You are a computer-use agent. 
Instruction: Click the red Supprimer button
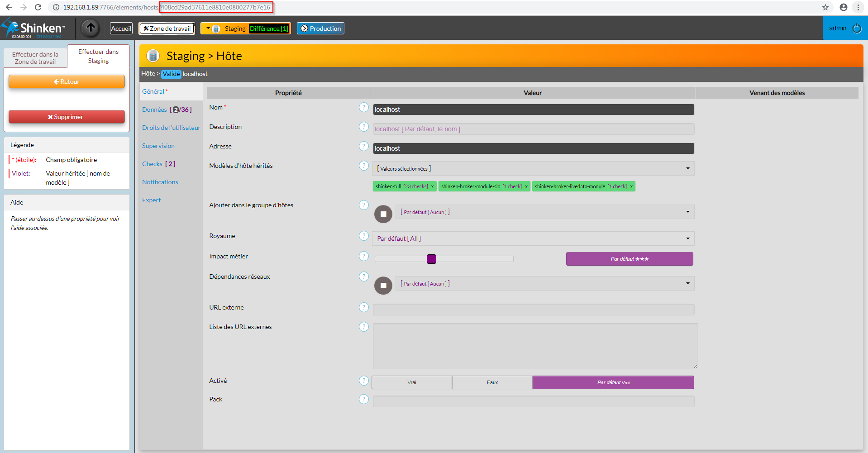67,117
